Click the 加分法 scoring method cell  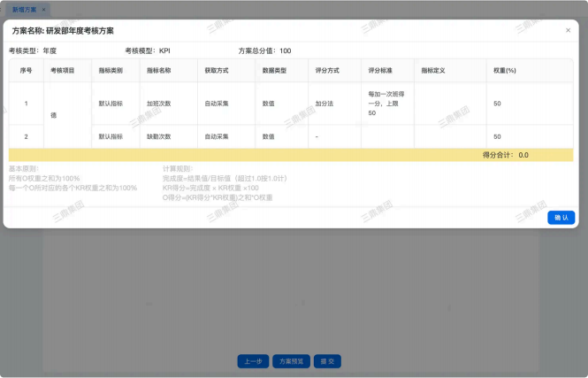324,103
